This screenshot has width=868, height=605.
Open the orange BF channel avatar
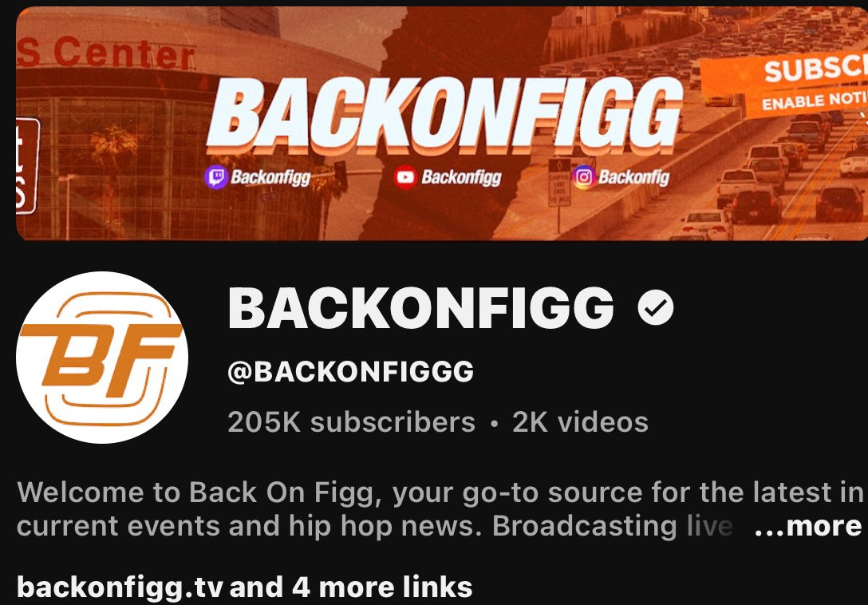coord(102,358)
